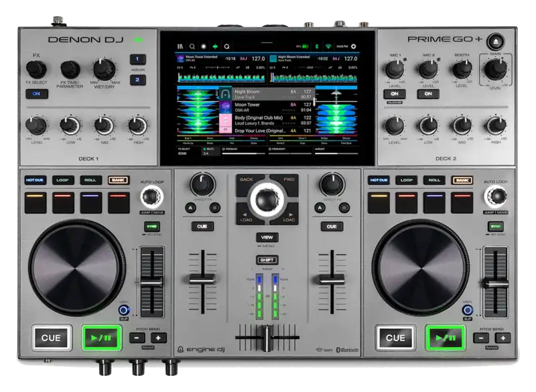536x392 pixels.
Task: Open the library icon on the touchscreen
Action: tap(180, 46)
